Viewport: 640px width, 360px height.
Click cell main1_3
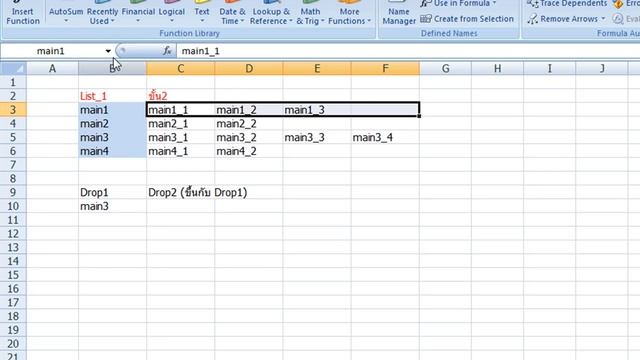click(x=317, y=109)
